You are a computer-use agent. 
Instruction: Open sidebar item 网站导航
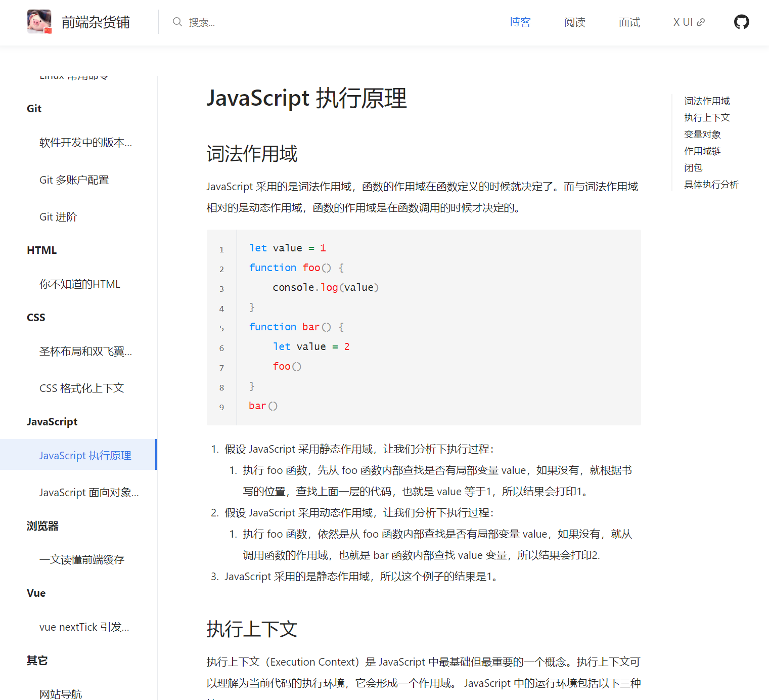61,694
